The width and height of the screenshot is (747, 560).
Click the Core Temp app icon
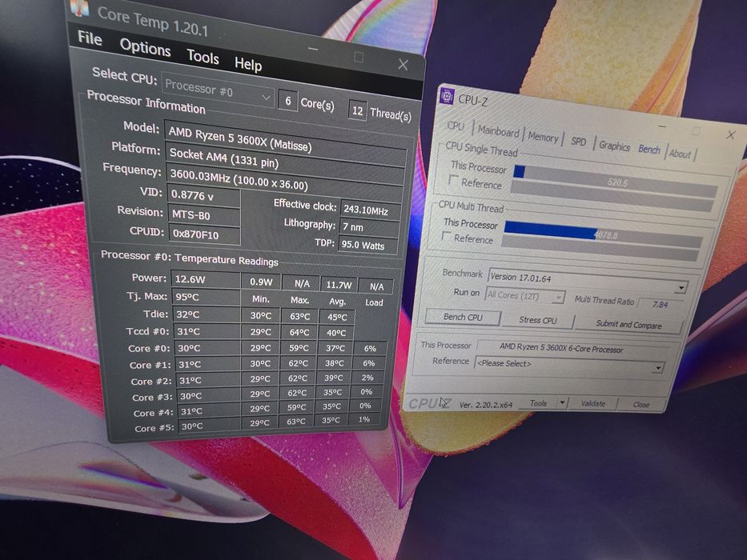pyautogui.click(x=79, y=8)
